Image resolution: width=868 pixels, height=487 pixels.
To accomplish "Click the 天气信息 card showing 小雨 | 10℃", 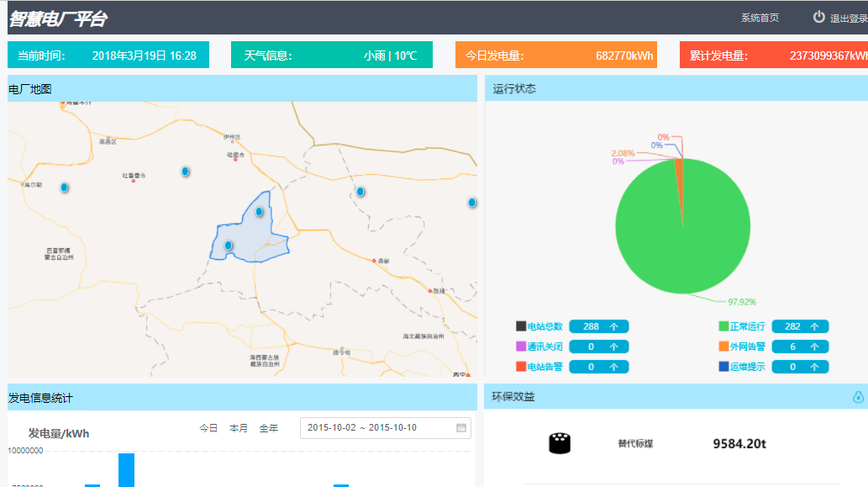I will (332, 55).
